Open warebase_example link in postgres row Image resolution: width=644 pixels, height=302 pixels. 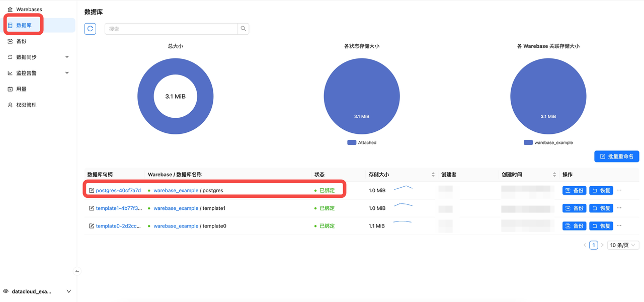[176, 191]
